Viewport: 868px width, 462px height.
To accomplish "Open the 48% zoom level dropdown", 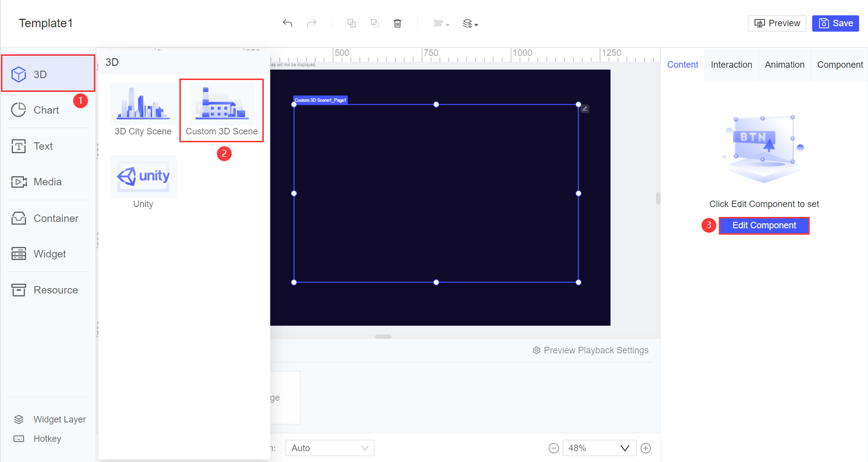I will [599, 448].
